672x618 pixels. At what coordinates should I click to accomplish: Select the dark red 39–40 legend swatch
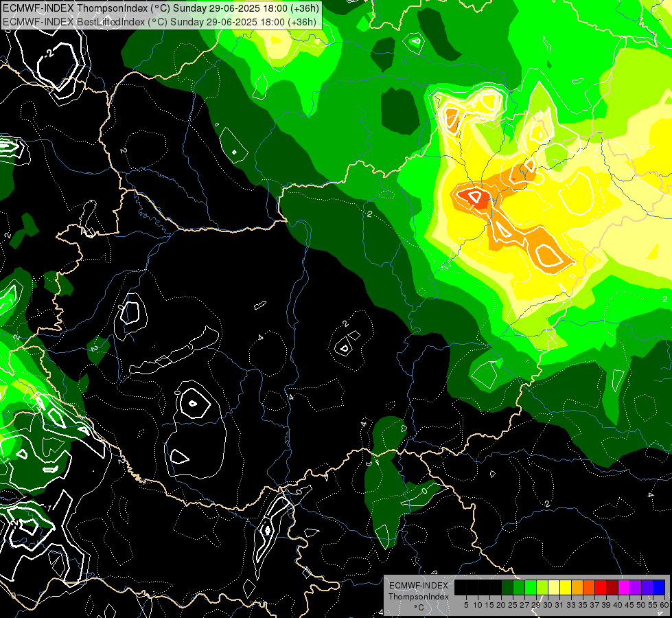(612, 587)
